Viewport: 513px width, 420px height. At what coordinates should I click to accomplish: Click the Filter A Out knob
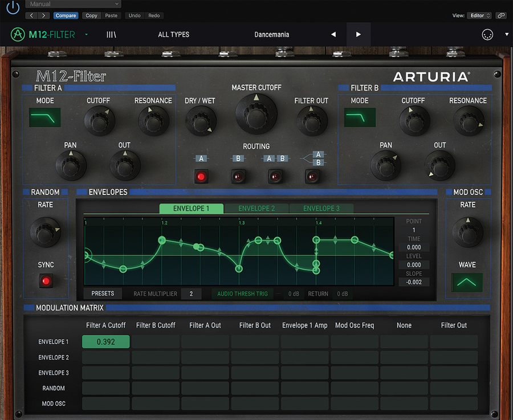pyautogui.click(x=125, y=165)
